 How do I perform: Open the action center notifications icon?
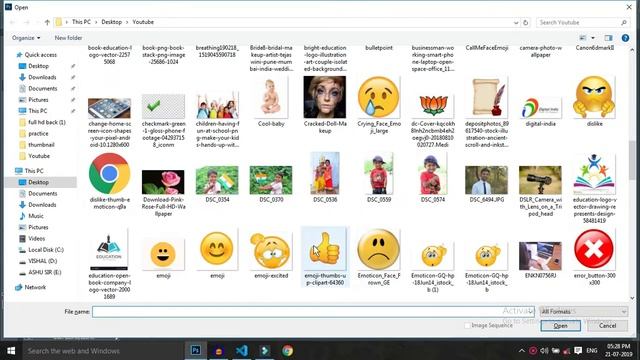point(578,351)
